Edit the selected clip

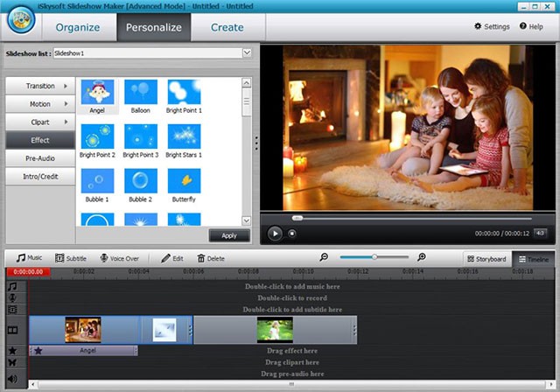(x=172, y=258)
